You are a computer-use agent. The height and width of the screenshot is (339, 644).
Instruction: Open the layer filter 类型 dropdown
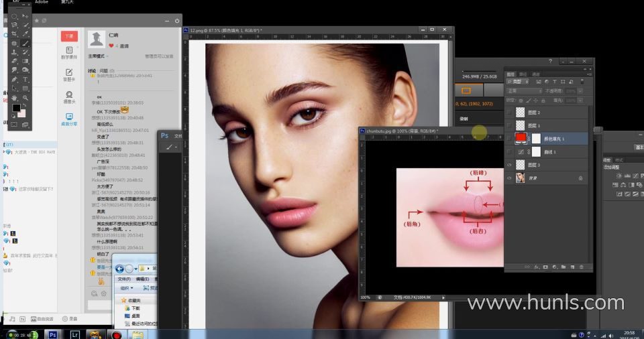[518, 82]
